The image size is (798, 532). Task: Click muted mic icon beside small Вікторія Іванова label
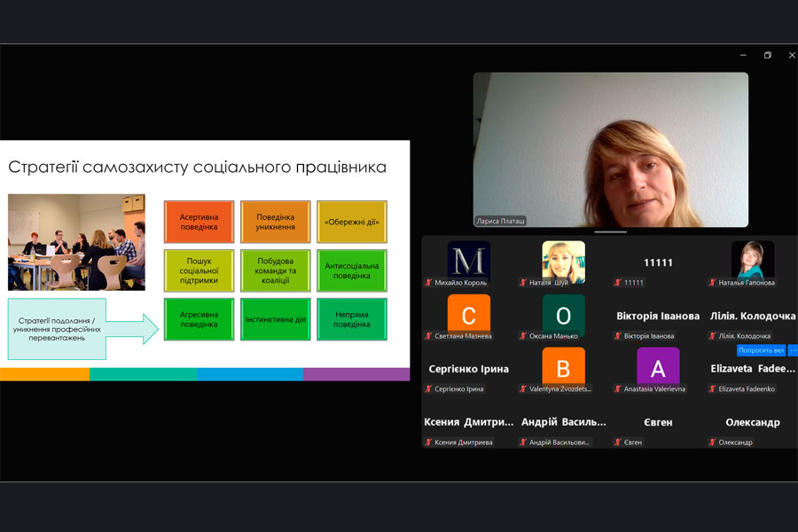click(x=618, y=336)
